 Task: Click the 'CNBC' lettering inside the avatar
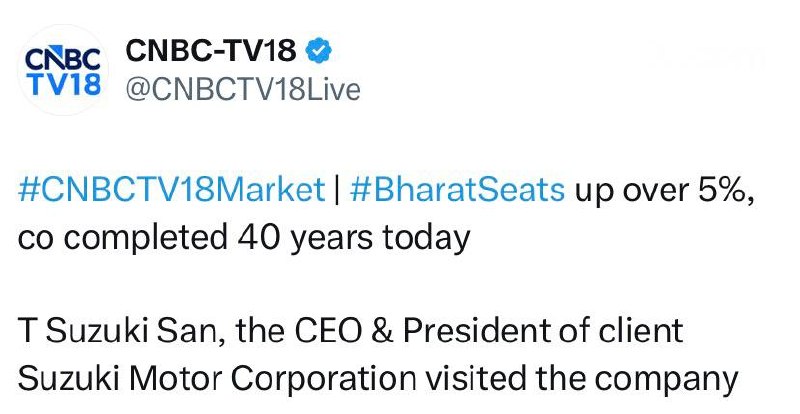[x=63, y=59]
